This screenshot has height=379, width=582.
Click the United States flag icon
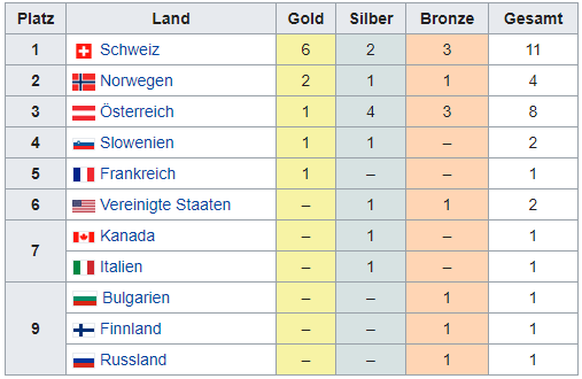point(84,206)
